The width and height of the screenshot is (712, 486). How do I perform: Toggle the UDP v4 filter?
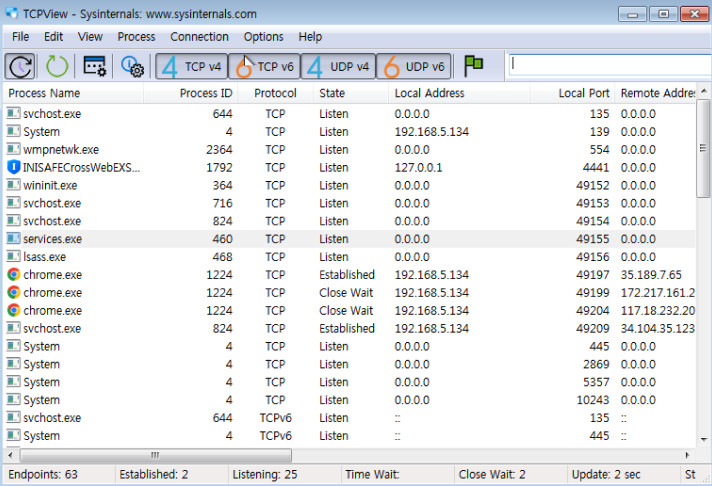[338, 66]
